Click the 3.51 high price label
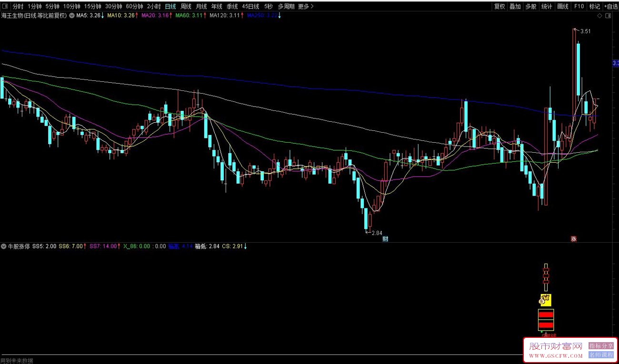The height and width of the screenshot is (364, 619). coord(586,31)
